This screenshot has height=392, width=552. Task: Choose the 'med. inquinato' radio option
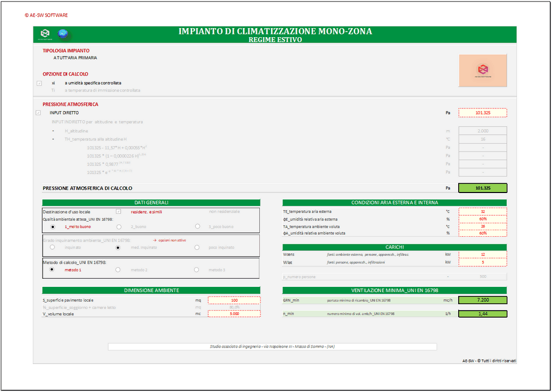coord(119,247)
